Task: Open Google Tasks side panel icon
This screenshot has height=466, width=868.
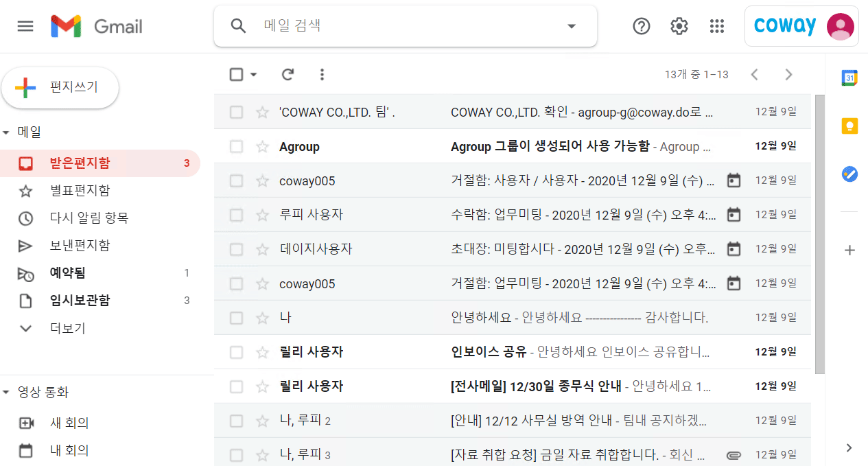Action: [849, 174]
